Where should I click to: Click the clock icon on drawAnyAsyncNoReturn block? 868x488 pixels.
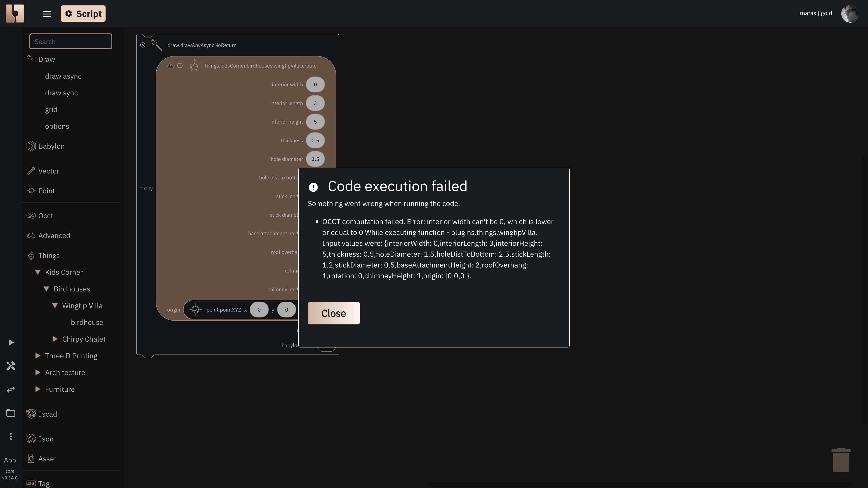click(x=143, y=45)
